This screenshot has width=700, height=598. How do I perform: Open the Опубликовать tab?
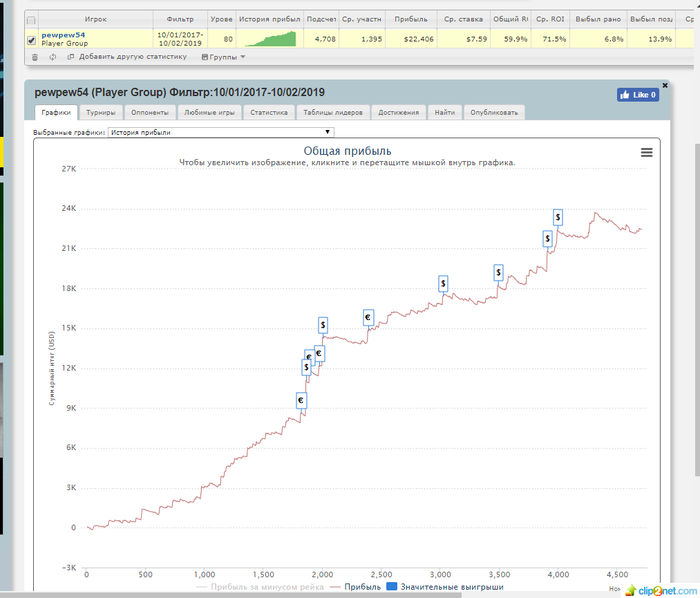tap(494, 112)
